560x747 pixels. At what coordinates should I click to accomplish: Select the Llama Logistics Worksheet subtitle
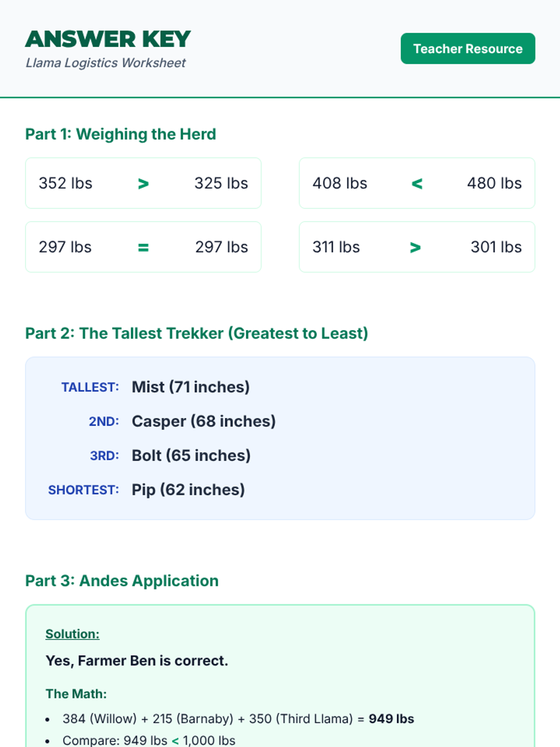click(105, 63)
